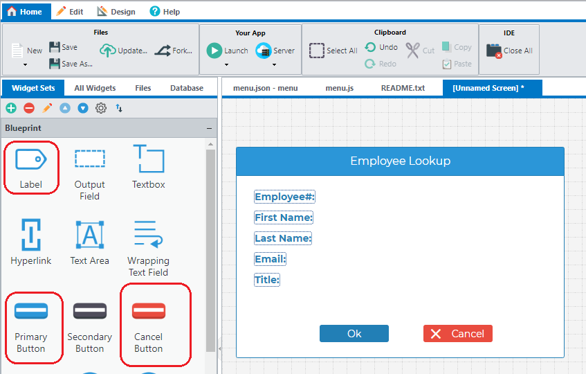The width and height of the screenshot is (586, 374).
Task: Click Copy in the Clipboard group
Action: 456,47
